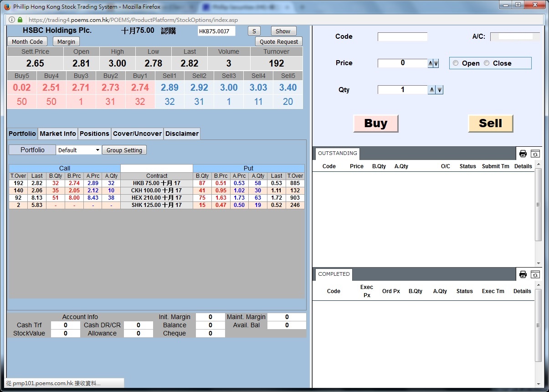
Task: Click the Group Setting button
Action: pyautogui.click(x=124, y=150)
